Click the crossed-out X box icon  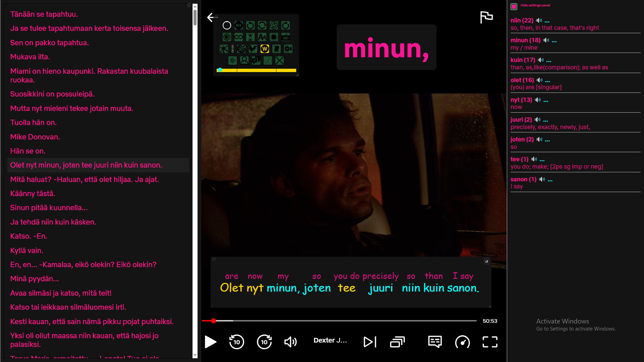click(x=279, y=60)
